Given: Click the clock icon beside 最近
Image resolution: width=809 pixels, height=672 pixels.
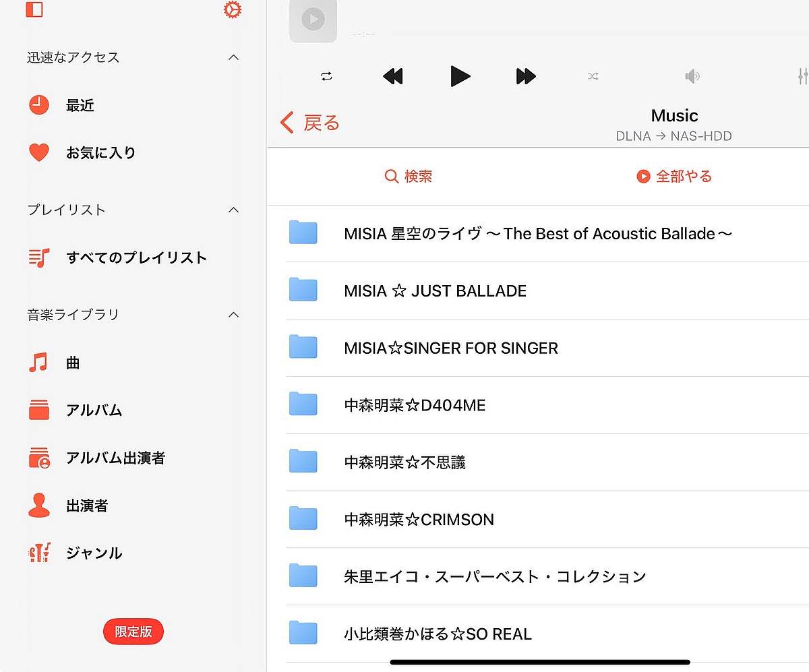Looking at the screenshot, I should 39,105.
